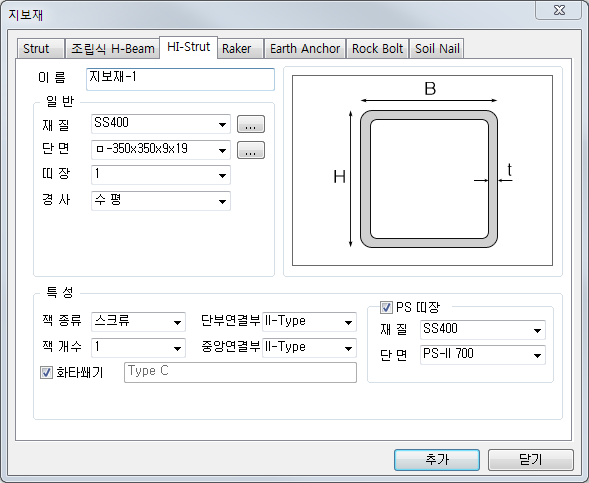Click the 이름 name input field
589x483 pixels.
(180, 79)
